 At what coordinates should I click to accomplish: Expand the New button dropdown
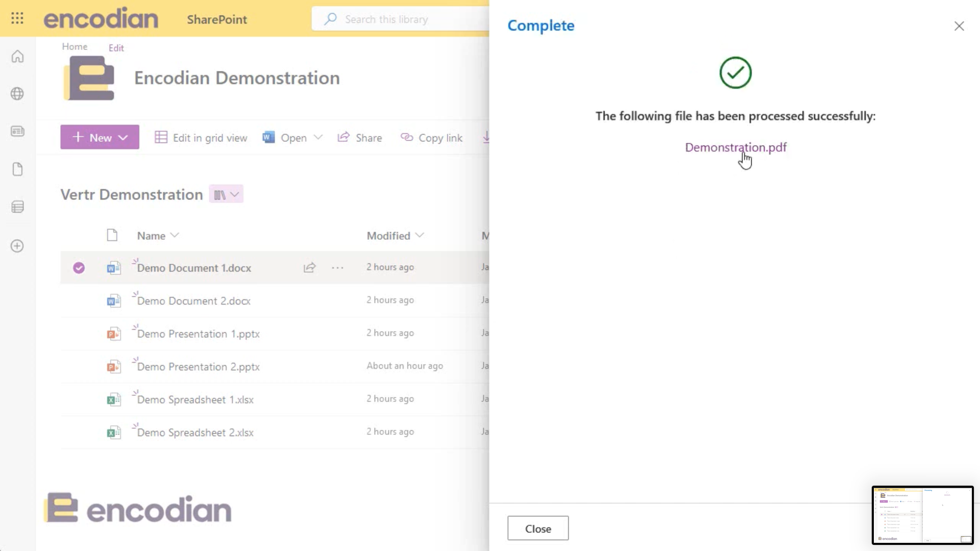123,138
